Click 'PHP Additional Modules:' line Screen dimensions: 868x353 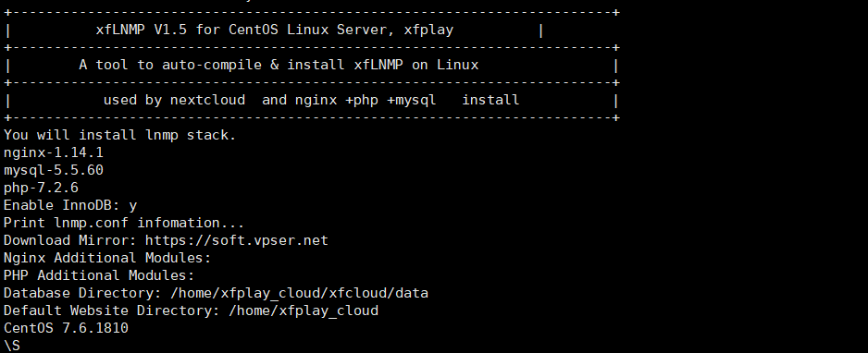tap(99, 275)
